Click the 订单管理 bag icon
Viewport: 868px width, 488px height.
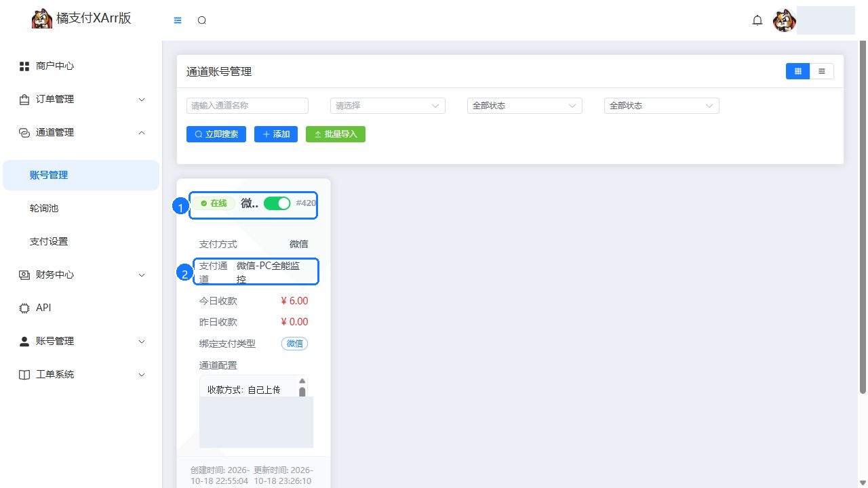[x=24, y=100]
